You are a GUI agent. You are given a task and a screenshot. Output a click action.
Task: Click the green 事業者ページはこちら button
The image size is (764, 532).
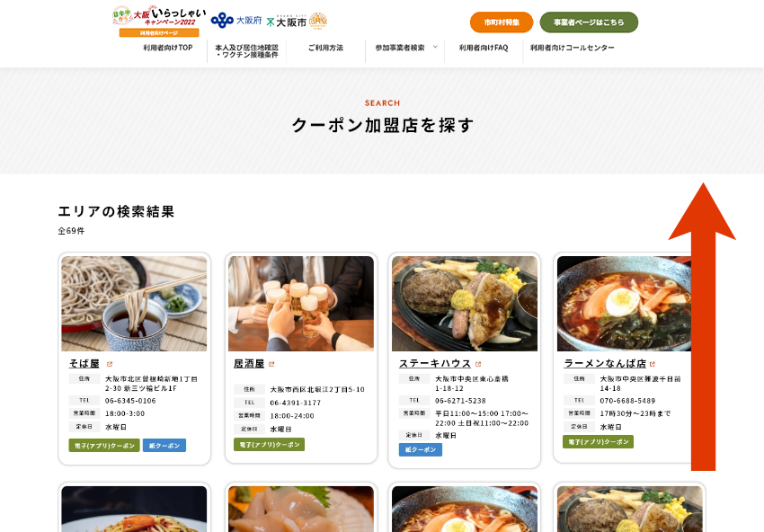click(x=589, y=22)
